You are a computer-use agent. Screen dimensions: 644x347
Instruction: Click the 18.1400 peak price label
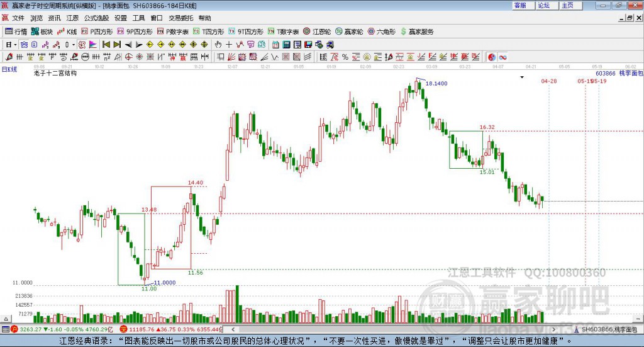click(436, 84)
